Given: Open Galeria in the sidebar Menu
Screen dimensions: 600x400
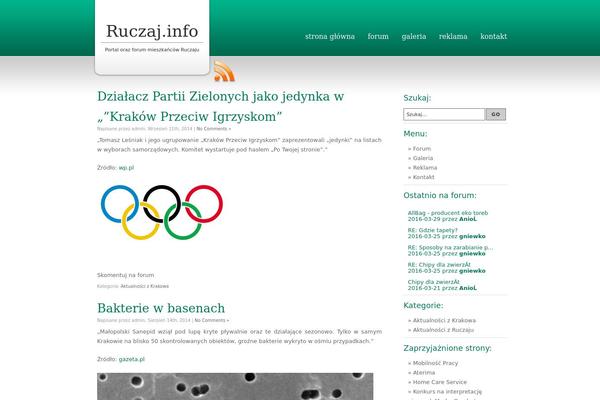Looking at the screenshot, I should pos(423,158).
